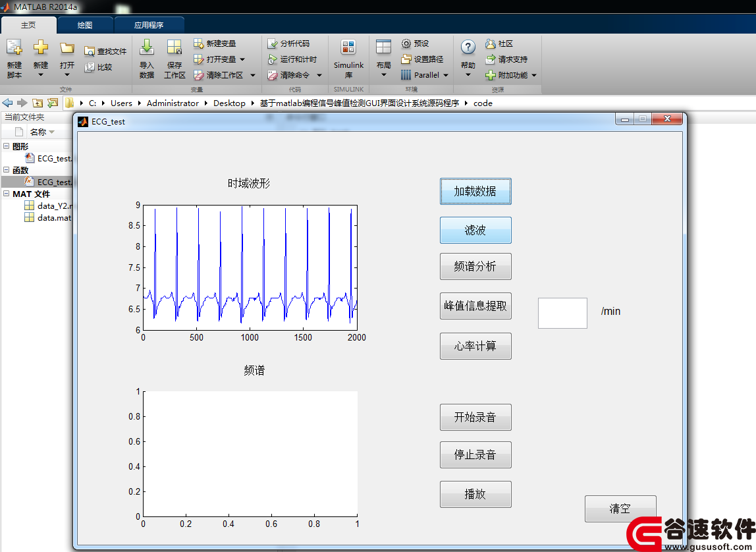
Task: Switch to the 主页 (Home) tab
Action: [x=28, y=25]
